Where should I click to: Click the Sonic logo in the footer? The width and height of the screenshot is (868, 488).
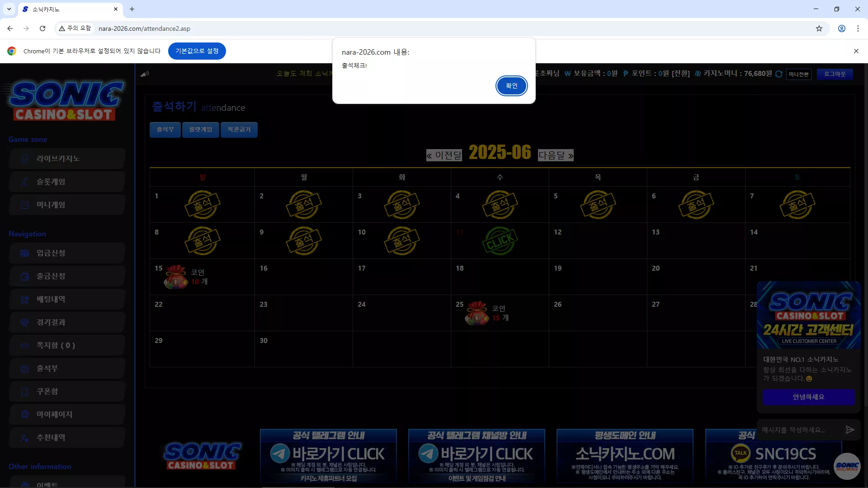(202, 456)
